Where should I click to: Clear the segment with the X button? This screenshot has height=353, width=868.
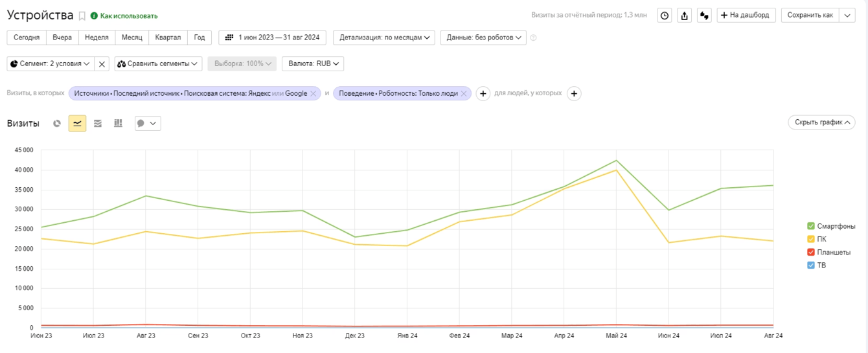pos(102,64)
